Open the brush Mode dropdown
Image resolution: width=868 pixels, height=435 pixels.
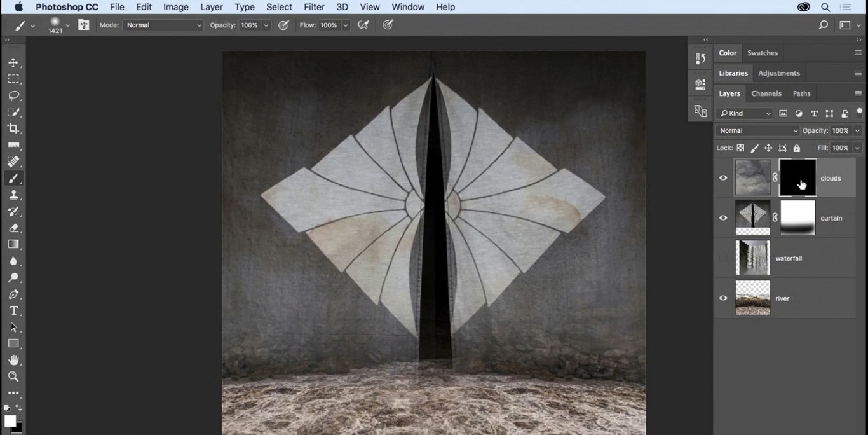coord(163,25)
